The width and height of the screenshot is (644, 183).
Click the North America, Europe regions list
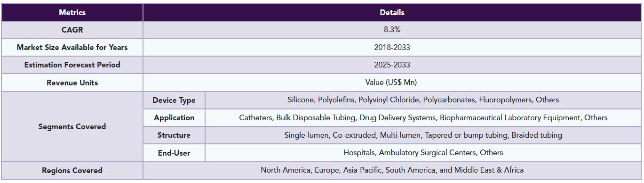pos(392,170)
